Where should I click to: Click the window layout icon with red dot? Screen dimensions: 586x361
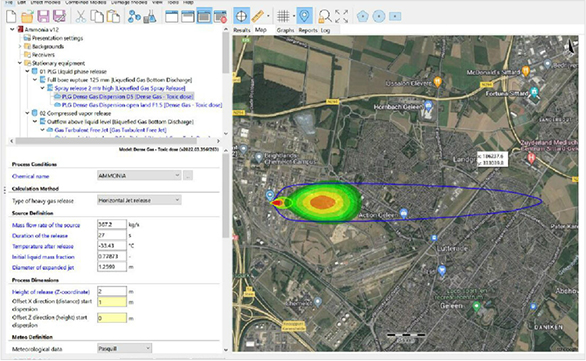tap(220, 16)
